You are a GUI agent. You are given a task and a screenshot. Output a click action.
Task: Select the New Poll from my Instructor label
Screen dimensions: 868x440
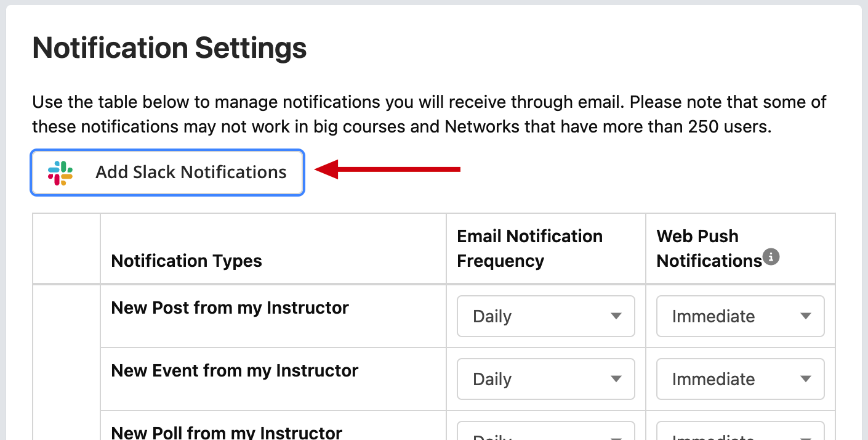pos(227,432)
